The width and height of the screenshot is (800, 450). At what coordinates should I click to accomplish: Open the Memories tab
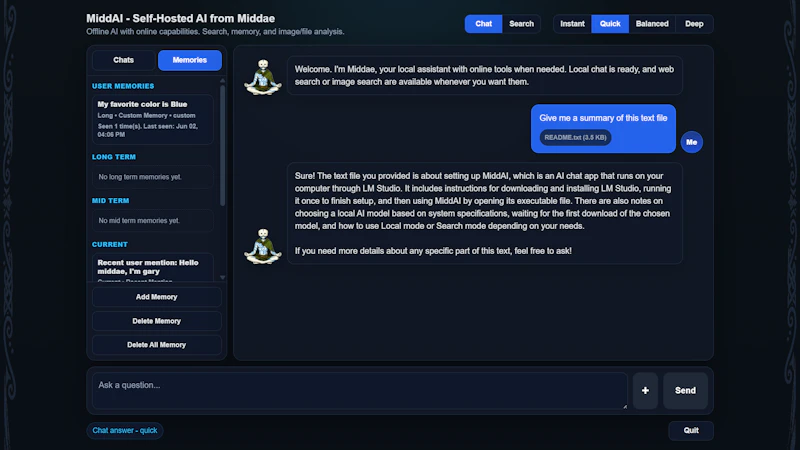[190, 60]
